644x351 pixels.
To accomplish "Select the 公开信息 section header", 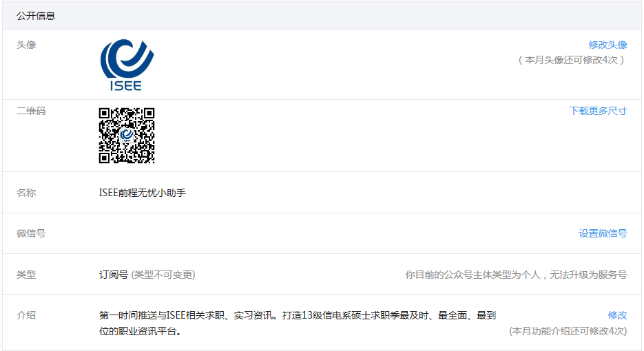I will tap(36, 16).
